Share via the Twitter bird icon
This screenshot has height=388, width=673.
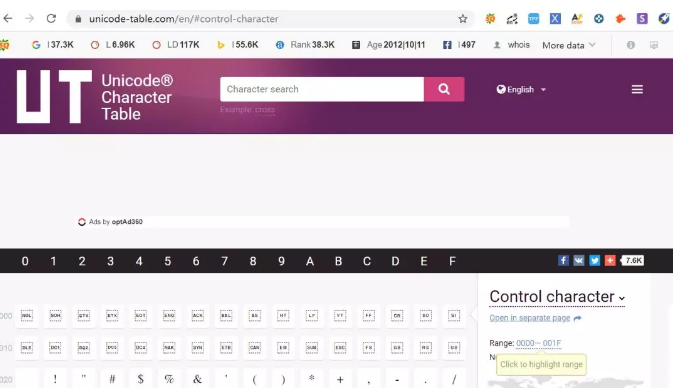coord(594,261)
